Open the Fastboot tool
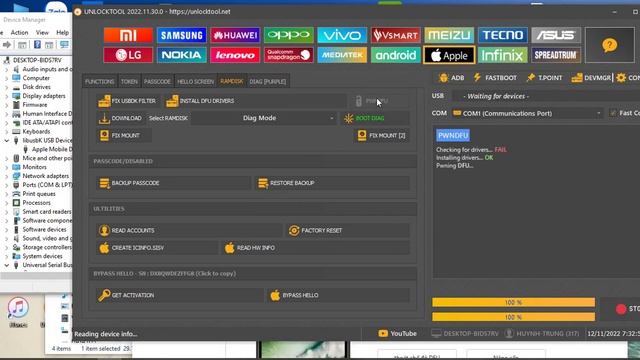Image resolution: width=640 pixels, height=360 pixels. [x=495, y=78]
